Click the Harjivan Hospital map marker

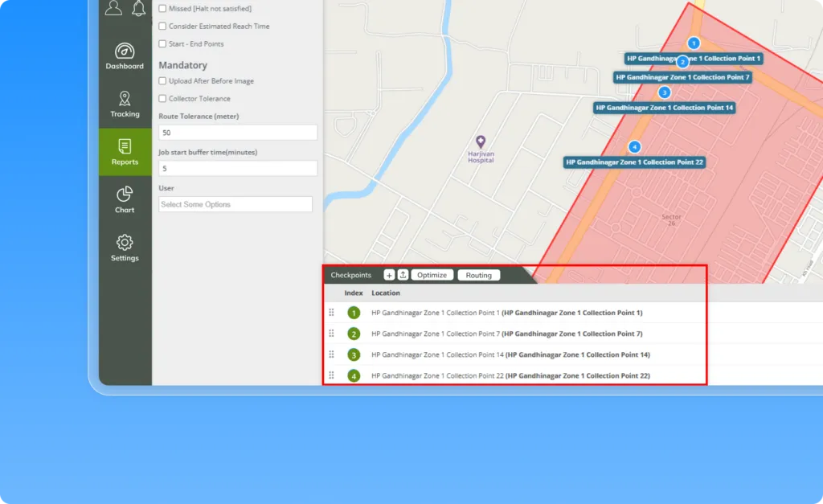pyautogui.click(x=481, y=141)
